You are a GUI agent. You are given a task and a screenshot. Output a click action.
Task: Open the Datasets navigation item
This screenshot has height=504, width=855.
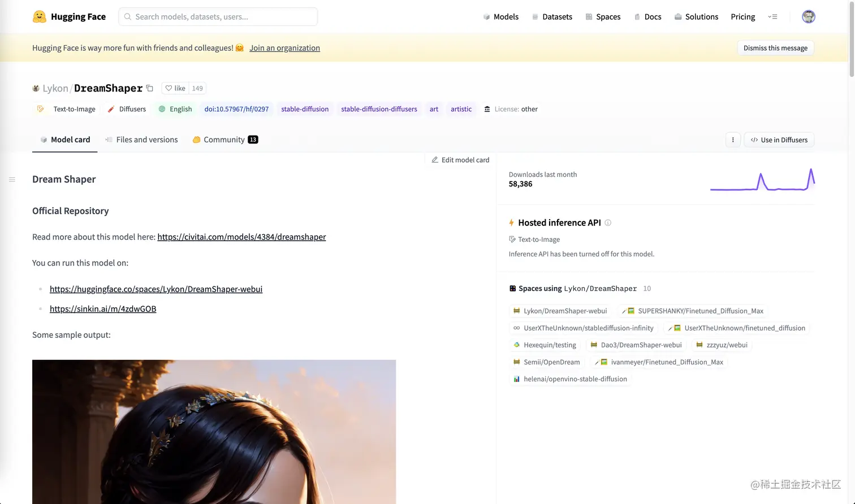click(x=552, y=16)
